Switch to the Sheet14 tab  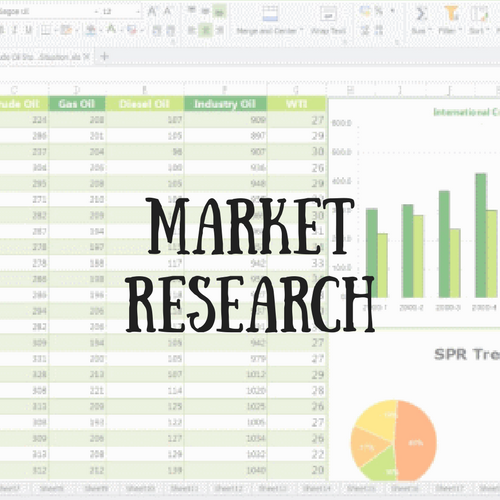[x=316, y=489]
